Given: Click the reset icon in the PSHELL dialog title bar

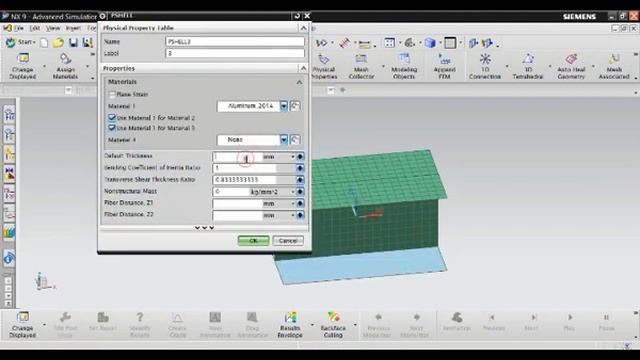Looking at the screenshot, I should coord(297,16).
